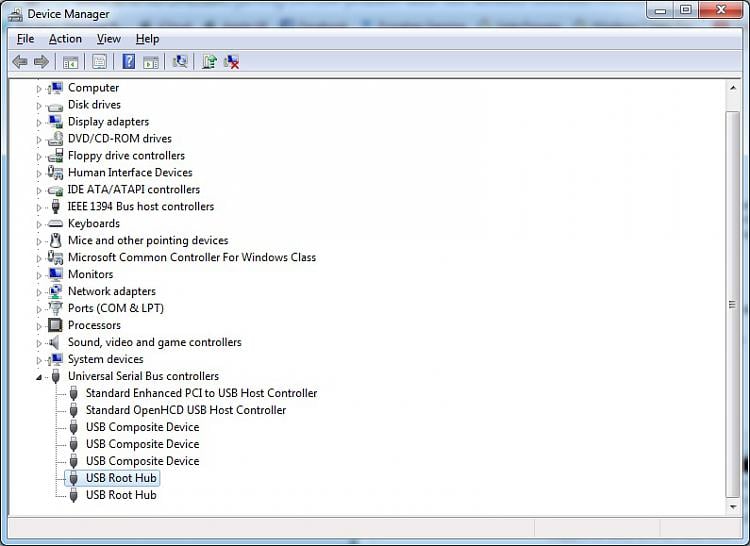Select Standard OpenHCD USB Host Controller
750x546 pixels.
tap(186, 410)
